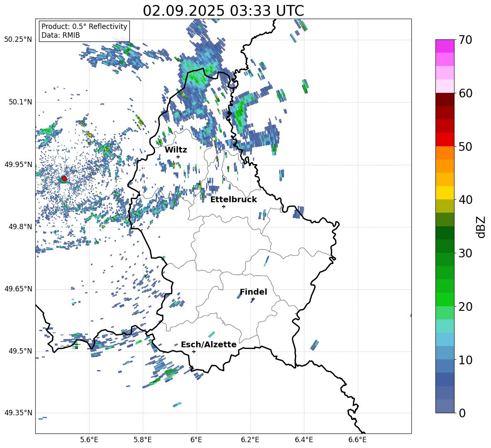Click the yellow colorbar segment near 40
This screenshot has width=491, height=448.
[445, 193]
